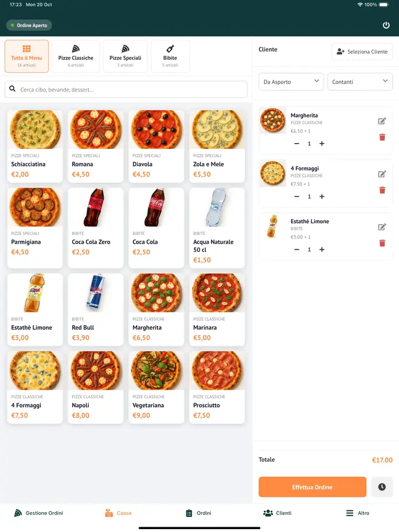Open the Contanti payment dropdown
The image size is (399, 532).
coord(360,81)
